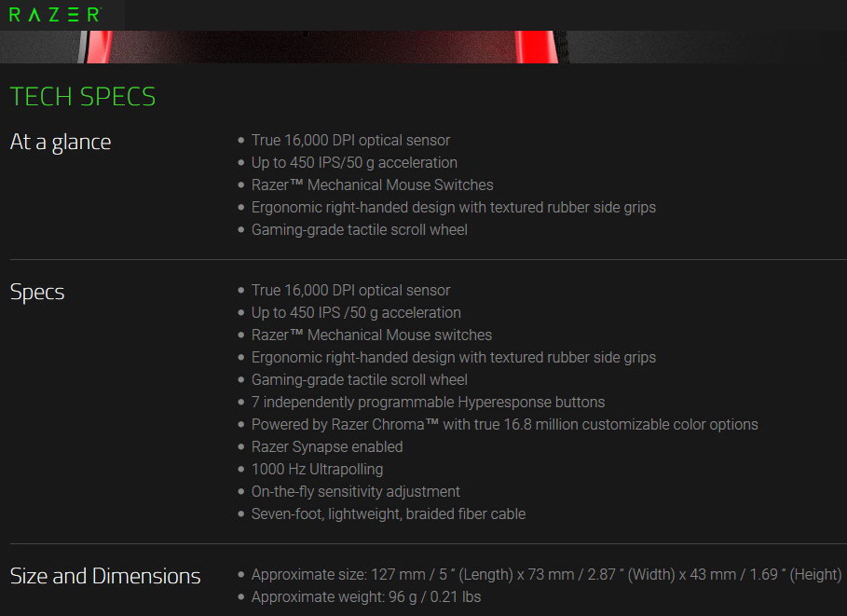Click Gaming-grade tactile scroll wheel under At a glance
847x616 pixels.
click(x=359, y=230)
